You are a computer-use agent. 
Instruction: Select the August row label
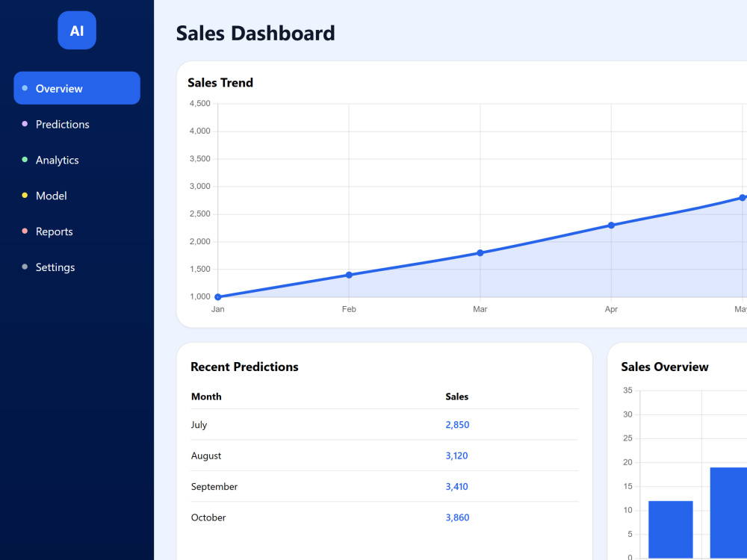pos(206,455)
